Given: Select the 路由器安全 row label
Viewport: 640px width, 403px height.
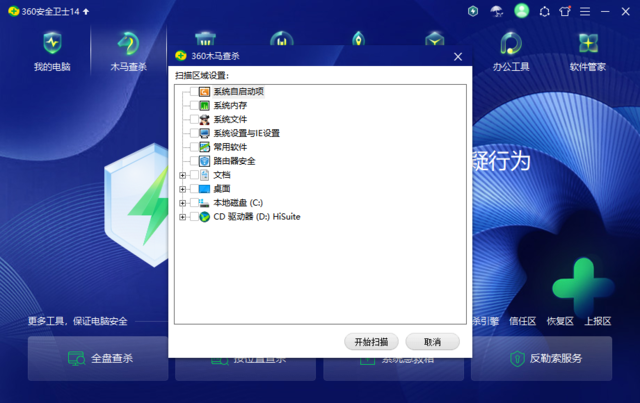Looking at the screenshot, I should 234,161.
